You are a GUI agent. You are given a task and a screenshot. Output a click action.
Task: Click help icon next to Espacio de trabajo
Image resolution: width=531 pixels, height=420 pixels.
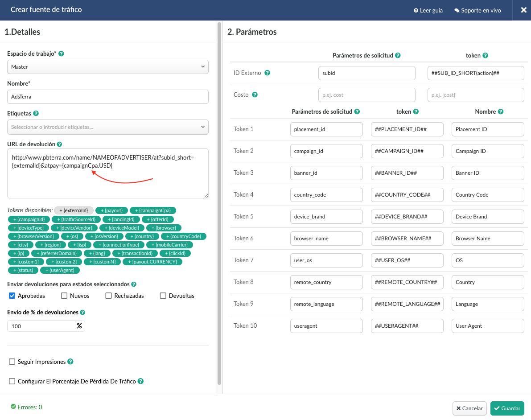pyautogui.click(x=61, y=54)
